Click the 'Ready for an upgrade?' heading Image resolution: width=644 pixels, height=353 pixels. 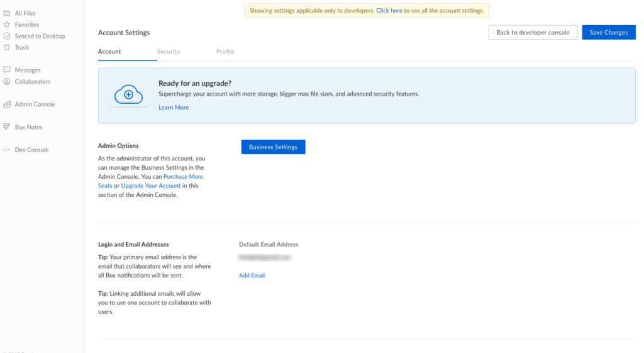[x=195, y=84]
